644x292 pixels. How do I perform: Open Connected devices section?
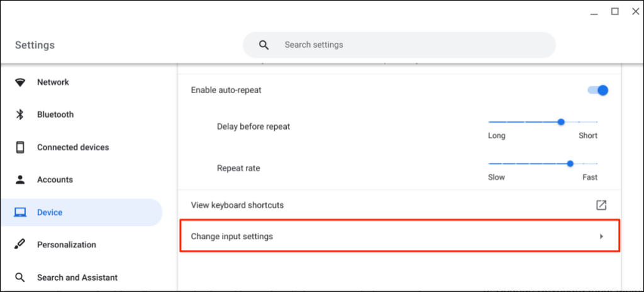coord(72,147)
